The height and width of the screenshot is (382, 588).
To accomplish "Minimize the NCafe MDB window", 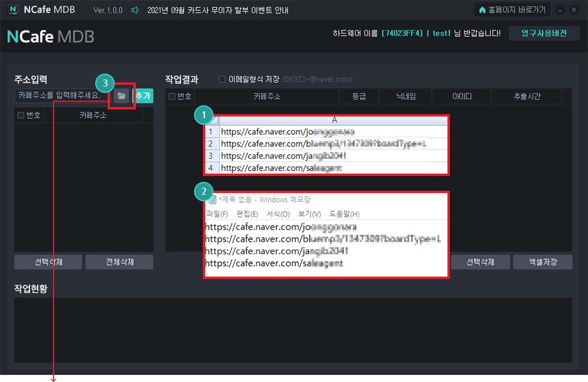I will [x=559, y=10].
